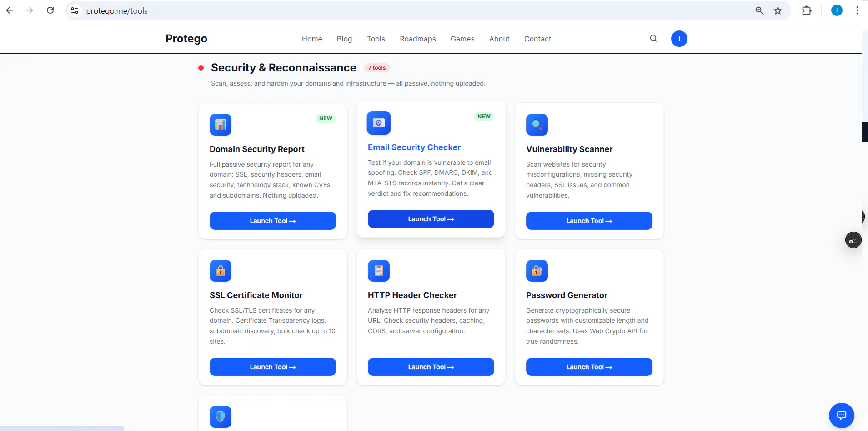Click the SSL Certificate Monitor heading
The width and height of the screenshot is (868, 431).
click(256, 295)
